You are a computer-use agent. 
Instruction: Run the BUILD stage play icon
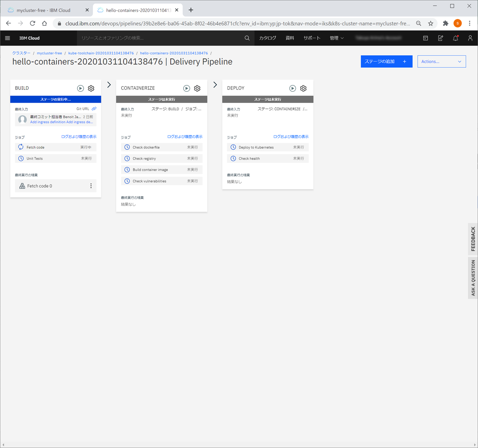[x=81, y=88]
